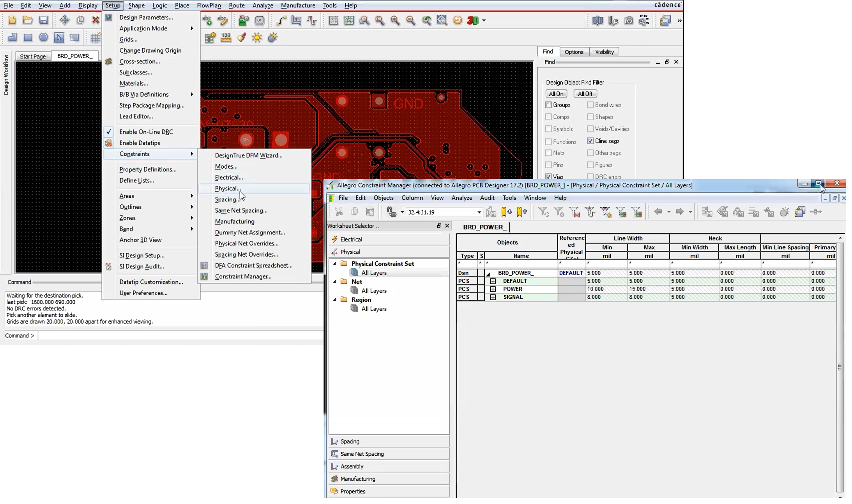Collapse the Physical Constraint Set folder
Viewport: 852px width, 504px height.
335,264
